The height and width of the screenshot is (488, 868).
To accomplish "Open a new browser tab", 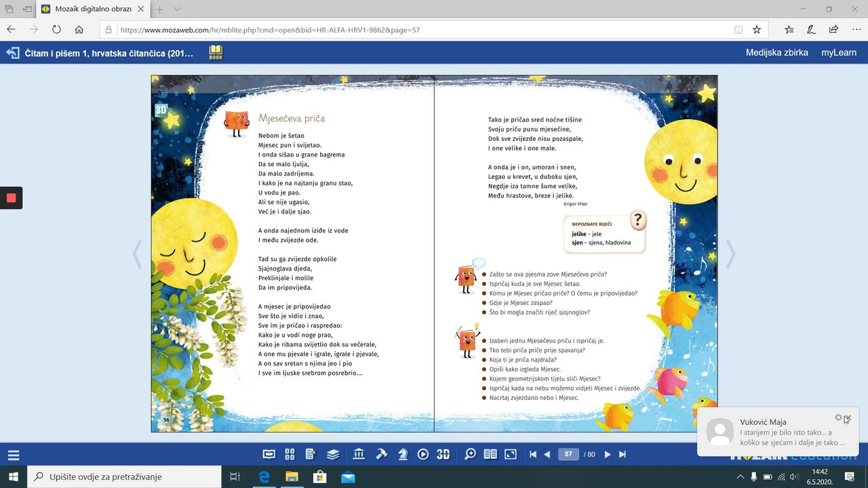I will click(160, 9).
